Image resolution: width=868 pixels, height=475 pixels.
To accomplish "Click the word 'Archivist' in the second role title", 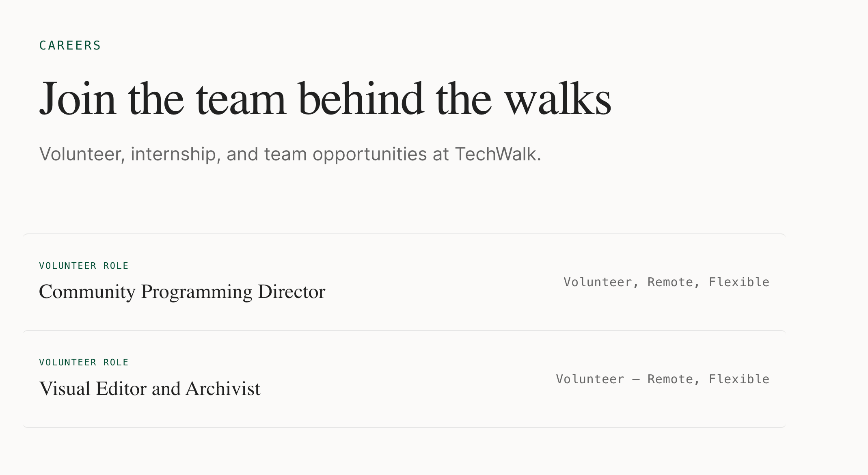I will tap(223, 389).
